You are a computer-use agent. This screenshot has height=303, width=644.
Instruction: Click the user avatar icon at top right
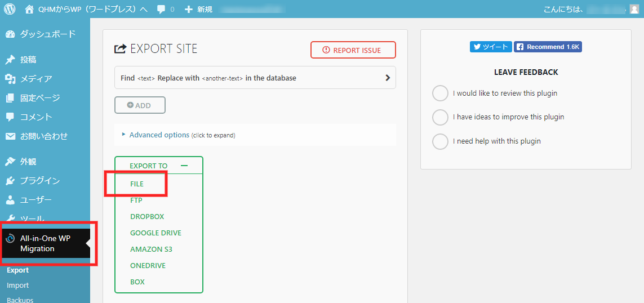(x=634, y=9)
